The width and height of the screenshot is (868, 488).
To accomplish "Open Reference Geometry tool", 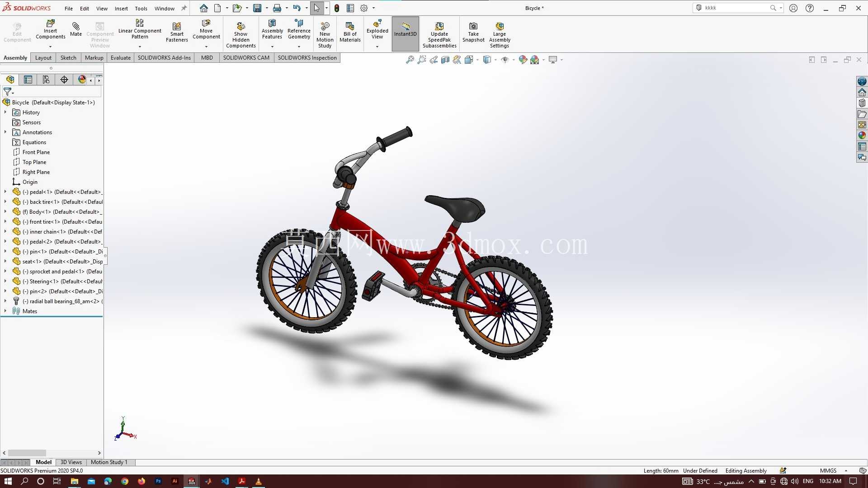I will click(x=299, y=30).
